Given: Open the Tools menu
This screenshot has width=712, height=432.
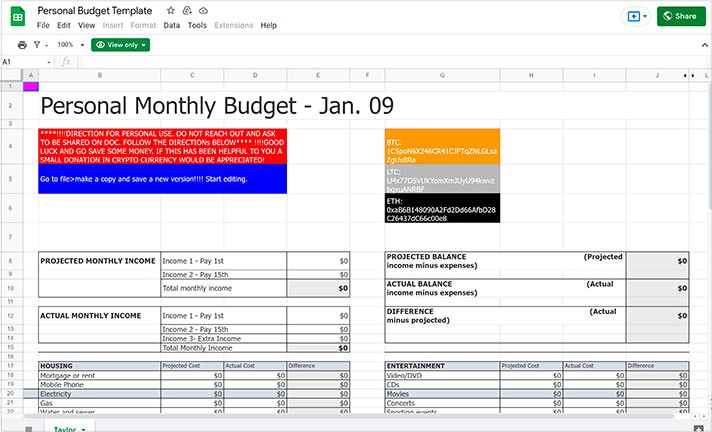Looking at the screenshot, I should tap(197, 25).
